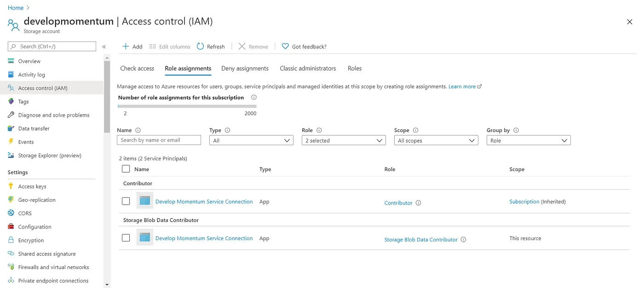
Task: Click the Access keys key icon
Action: tap(11, 186)
